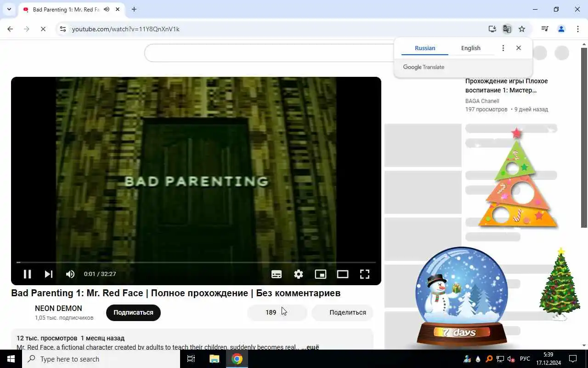Image resolution: width=588 pixels, height=368 pixels.
Task: Stop the page loading
Action: pos(43,29)
